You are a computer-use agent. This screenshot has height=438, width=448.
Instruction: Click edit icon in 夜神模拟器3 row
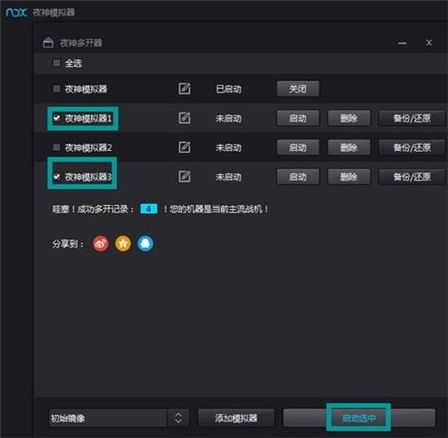(184, 177)
